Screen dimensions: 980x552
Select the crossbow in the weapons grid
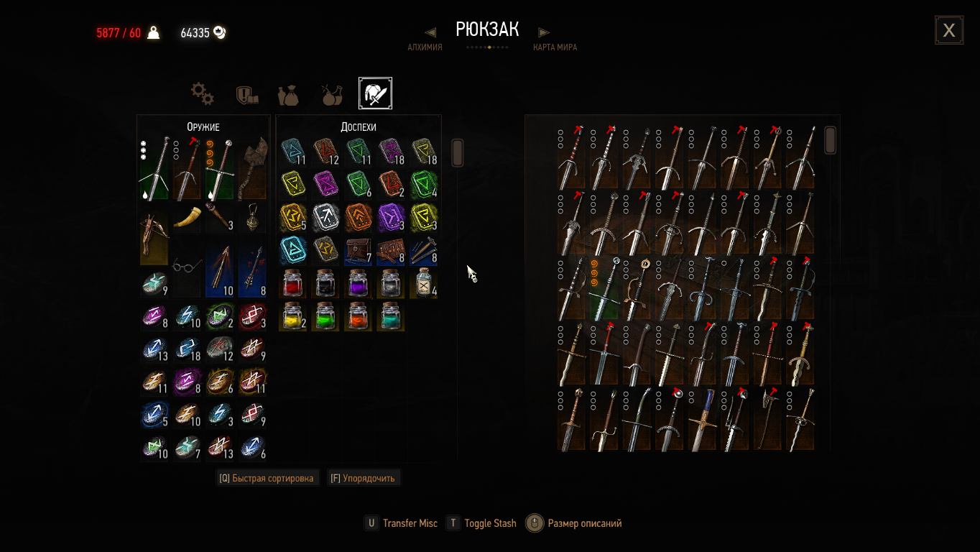[154, 236]
